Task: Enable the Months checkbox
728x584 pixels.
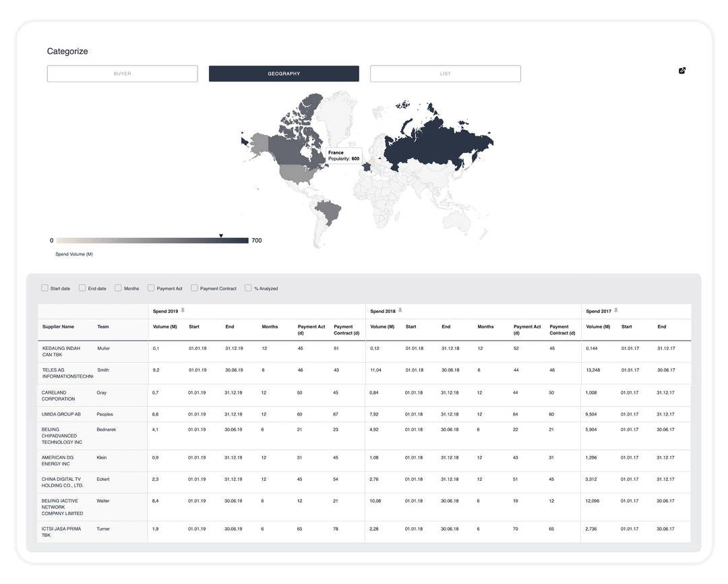Action: pos(118,287)
